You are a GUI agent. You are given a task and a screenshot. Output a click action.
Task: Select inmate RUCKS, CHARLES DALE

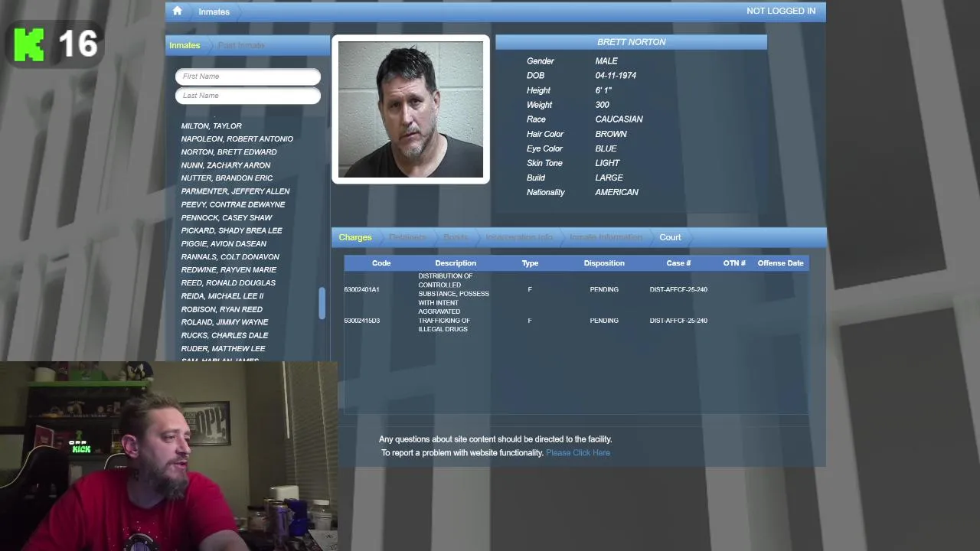tap(224, 335)
